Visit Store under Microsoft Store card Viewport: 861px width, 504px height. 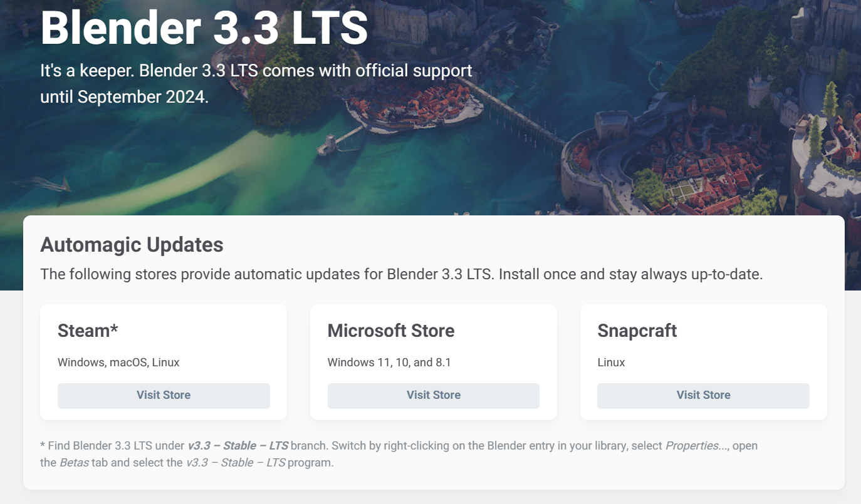tap(434, 396)
